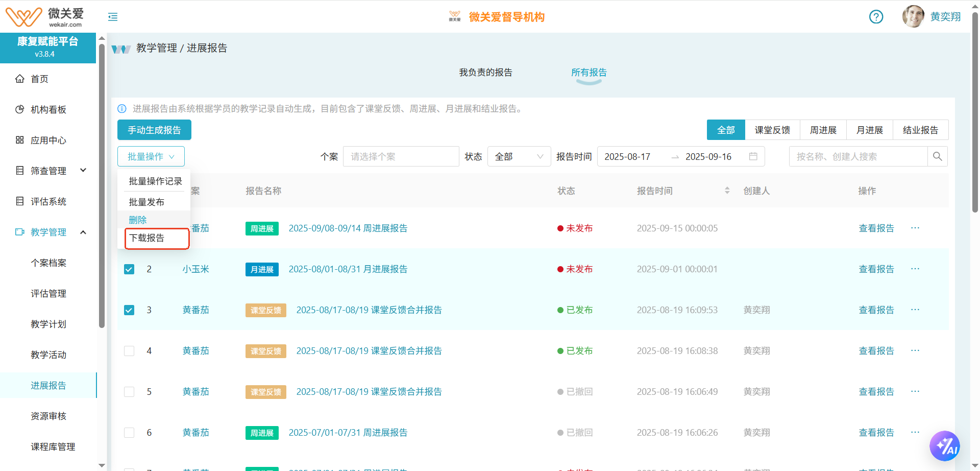Open 查看报告 link on the first row
Image resolution: width=980 pixels, height=471 pixels.
click(x=876, y=228)
